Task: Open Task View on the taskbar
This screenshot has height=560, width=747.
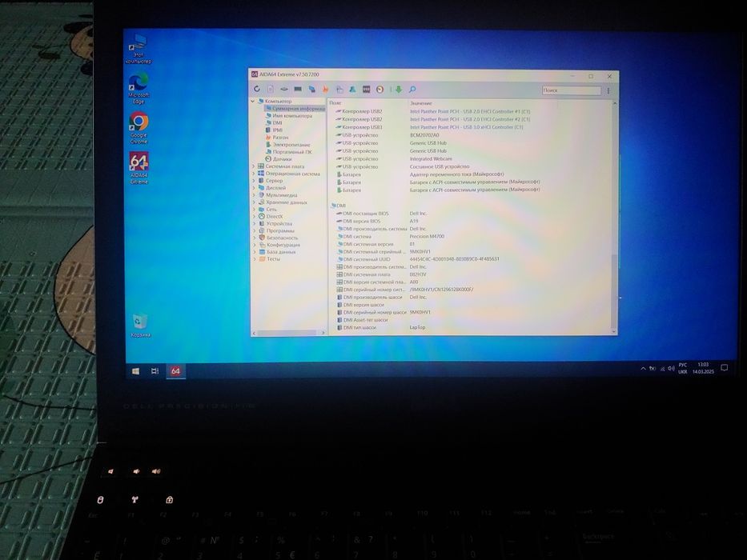Action: tap(155, 371)
